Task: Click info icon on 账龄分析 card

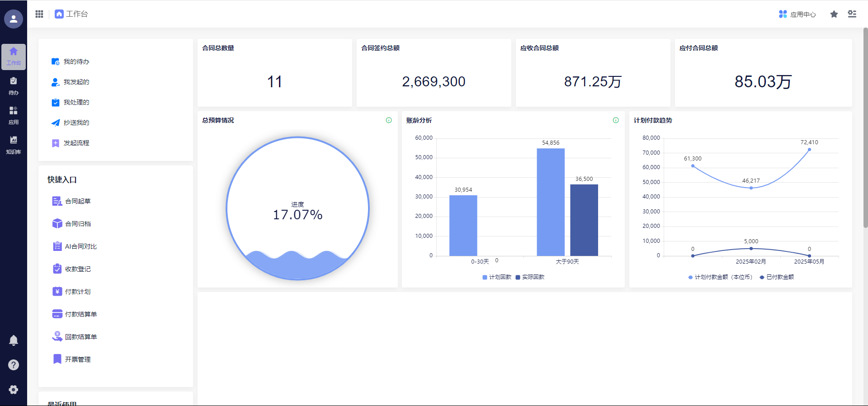Action: point(616,120)
